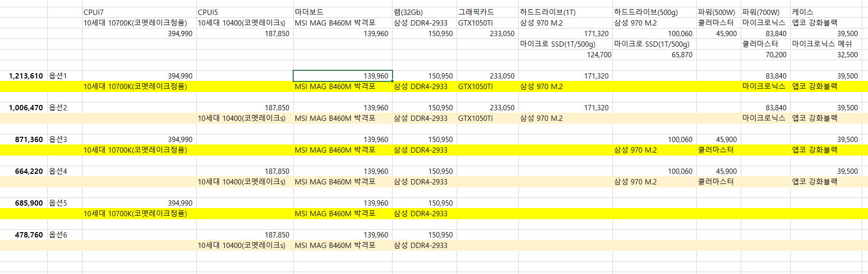The image size is (868, 274).
Task: Select the 139,960 cell in 옵션6 row
Action: [343, 235]
